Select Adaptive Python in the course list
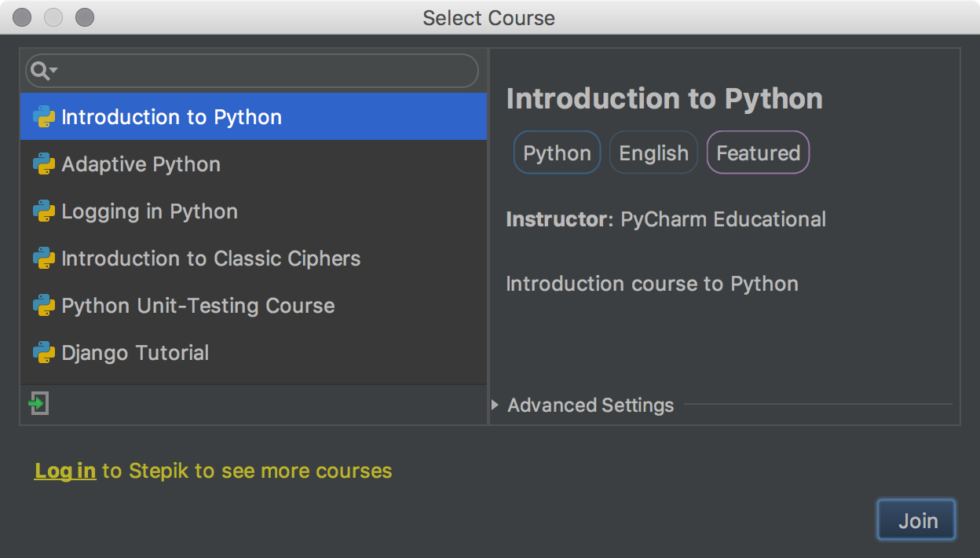Viewport: 980px width, 558px height. [x=254, y=164]
